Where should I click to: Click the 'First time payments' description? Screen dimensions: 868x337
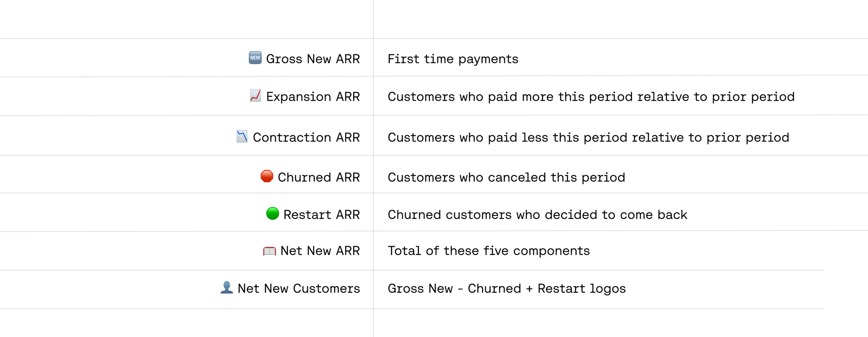click(453, 59)
